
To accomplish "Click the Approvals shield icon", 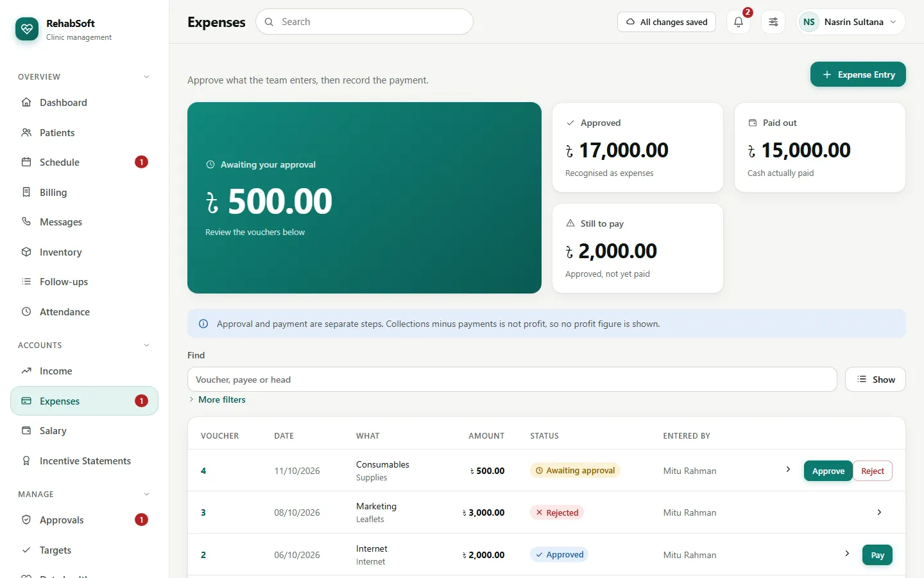I will coord(26,520).
